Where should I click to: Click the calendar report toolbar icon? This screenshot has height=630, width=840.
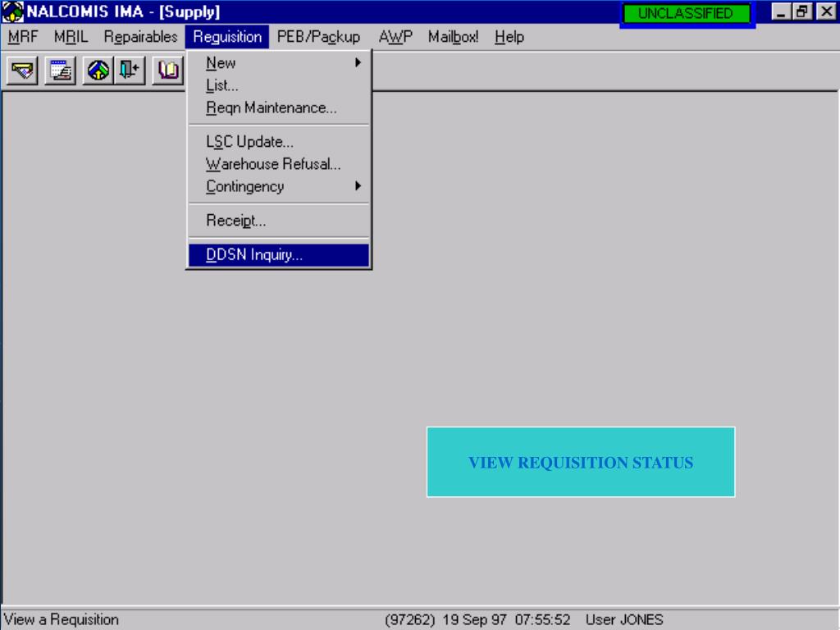(x=60, y=71)
